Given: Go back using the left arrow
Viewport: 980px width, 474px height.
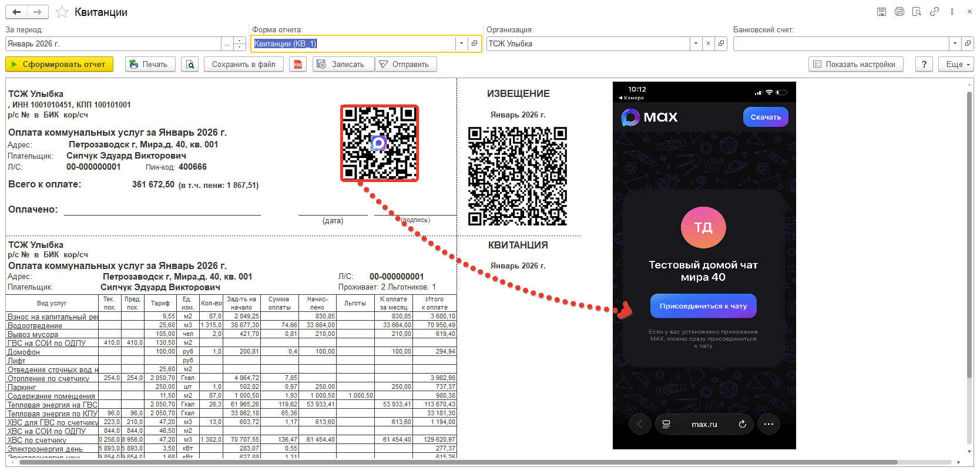Looking at the screenshot, I should tap(16, 12).
